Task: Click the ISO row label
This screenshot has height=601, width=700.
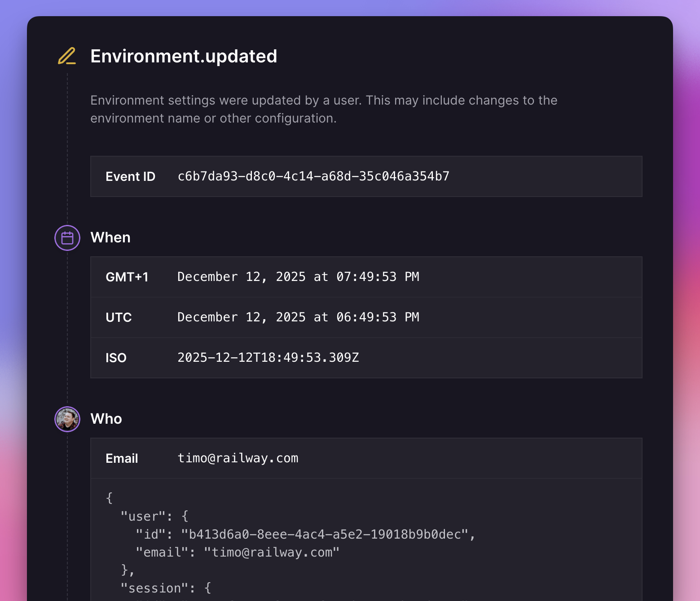Action: 116,358
